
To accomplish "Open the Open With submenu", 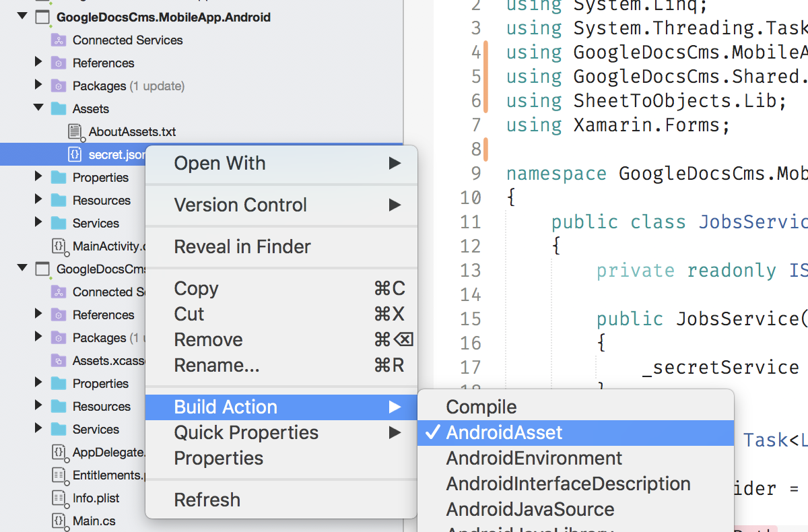I will point(281,164).
